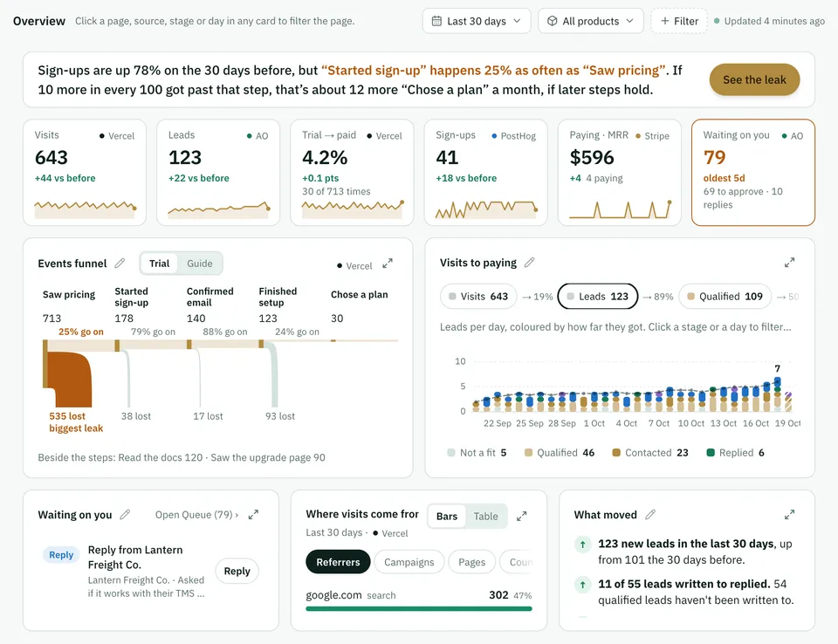Image resolution: width=838 pixels, height=644 pixels.
Task: Edit the Events funnel card with pencil icon
Action: 120,263
